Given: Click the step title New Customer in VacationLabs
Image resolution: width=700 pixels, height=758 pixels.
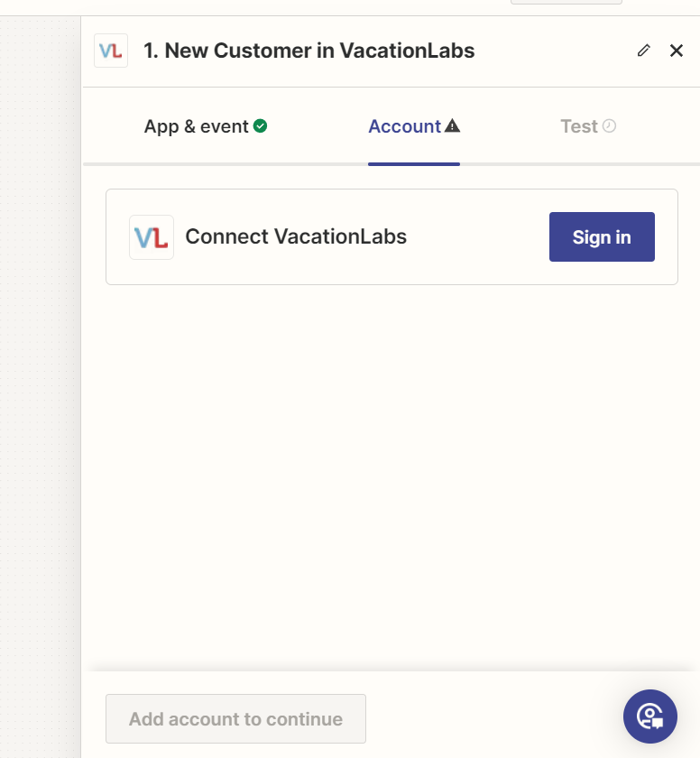Looking at the screenshot, I should point(309,51).
